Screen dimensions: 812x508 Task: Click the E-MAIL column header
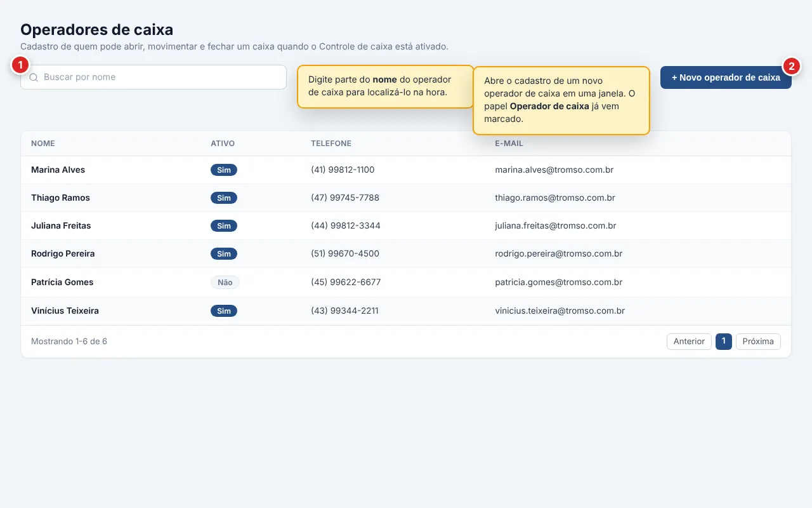click(509, 144)
